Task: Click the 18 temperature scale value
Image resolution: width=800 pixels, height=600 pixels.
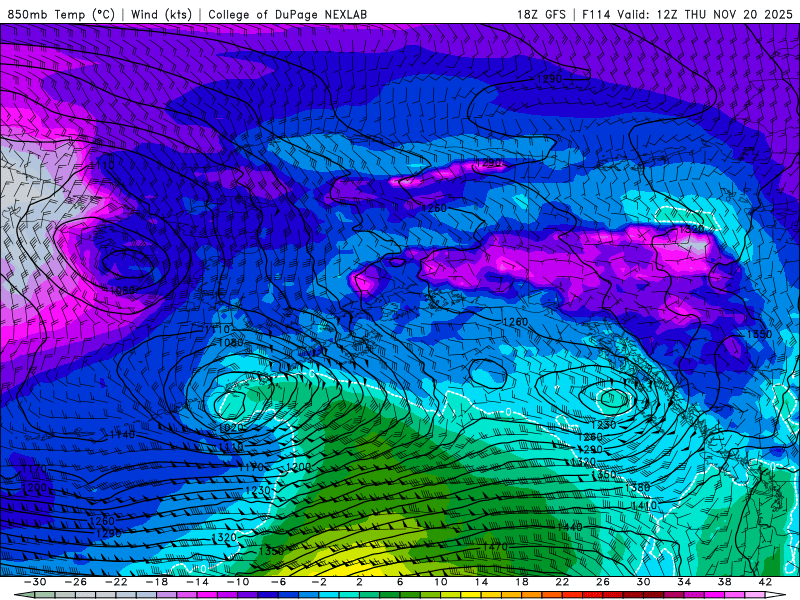Action: pyautogui.click(x=521, y=582)
